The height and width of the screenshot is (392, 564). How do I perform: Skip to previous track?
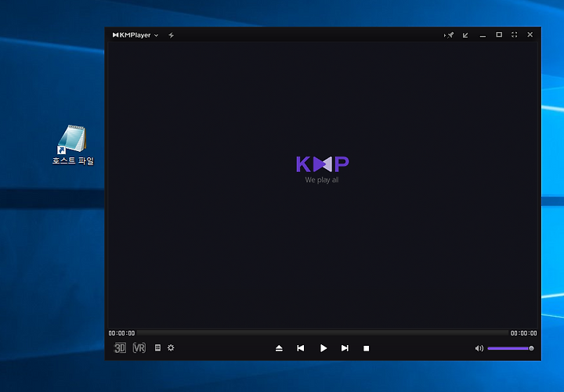coord(301,348)
